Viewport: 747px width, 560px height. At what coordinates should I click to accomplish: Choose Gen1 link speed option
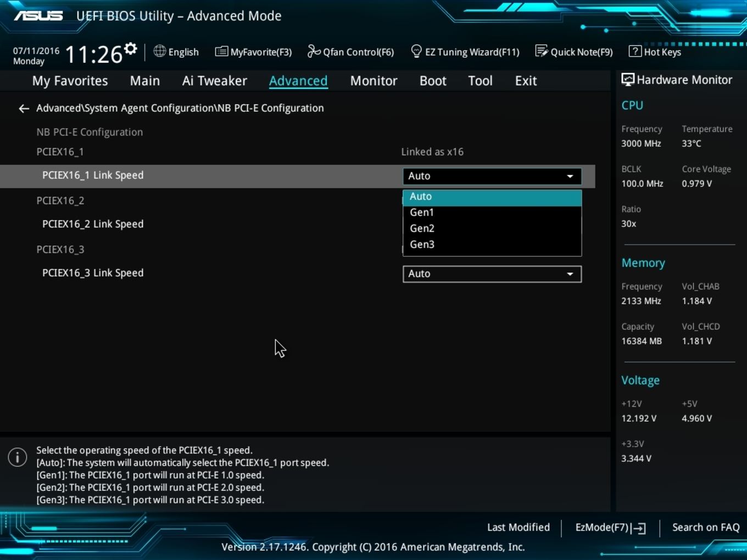click(x=492, y=212)
